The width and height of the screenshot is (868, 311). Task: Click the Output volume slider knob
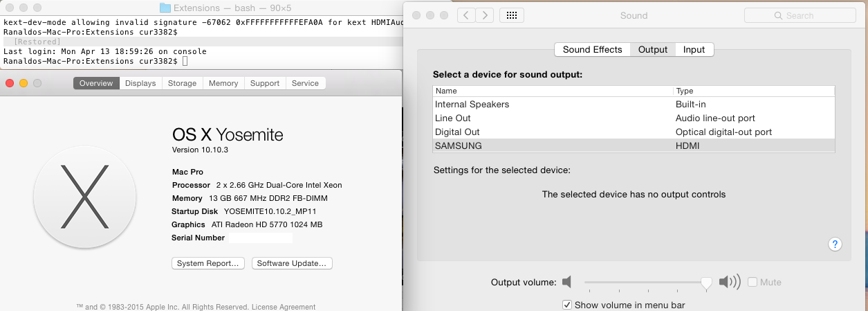pos(706,282)
